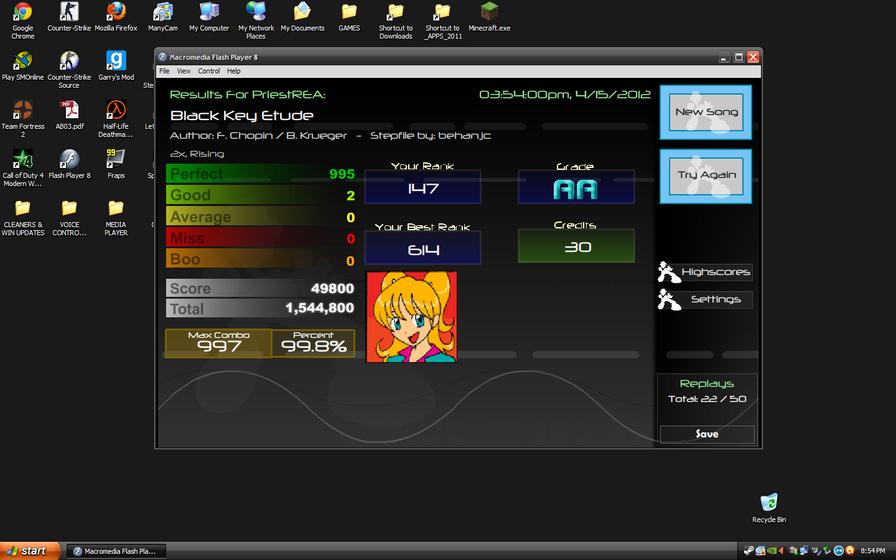
Task: Save the replay with Save button
Action: tap(707, 434)
